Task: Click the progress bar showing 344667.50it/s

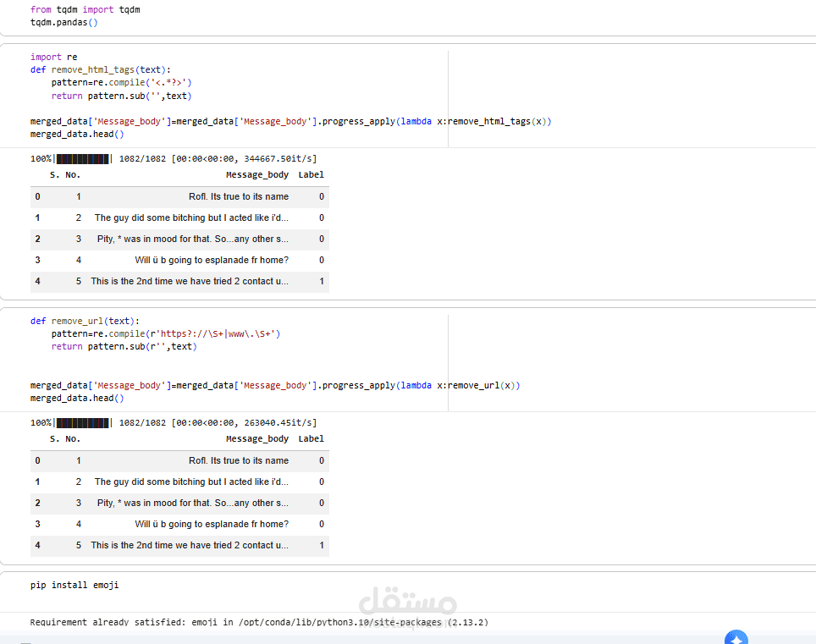Action: 174,158
